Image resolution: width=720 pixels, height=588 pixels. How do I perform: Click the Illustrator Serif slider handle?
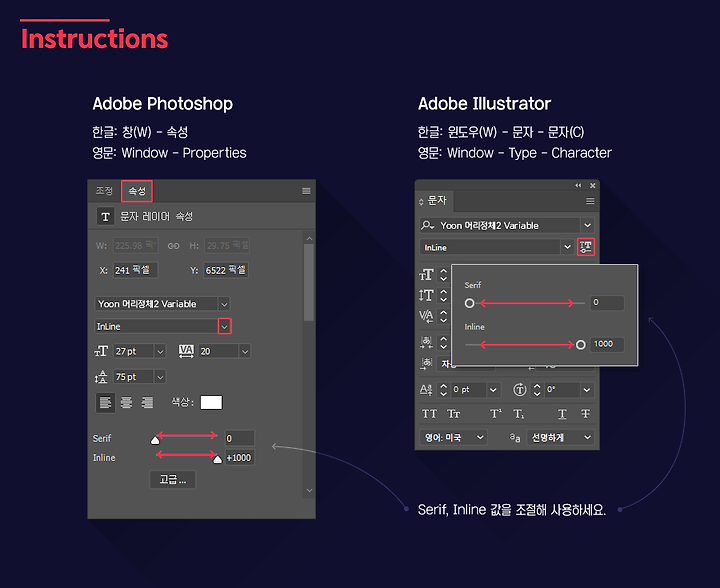click(469, 303)
